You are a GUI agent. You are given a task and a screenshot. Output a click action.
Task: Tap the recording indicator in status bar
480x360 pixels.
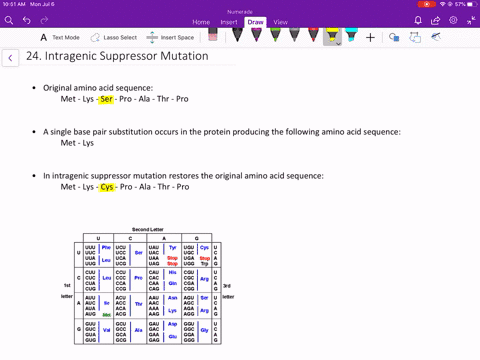click(x=426, y=4)
